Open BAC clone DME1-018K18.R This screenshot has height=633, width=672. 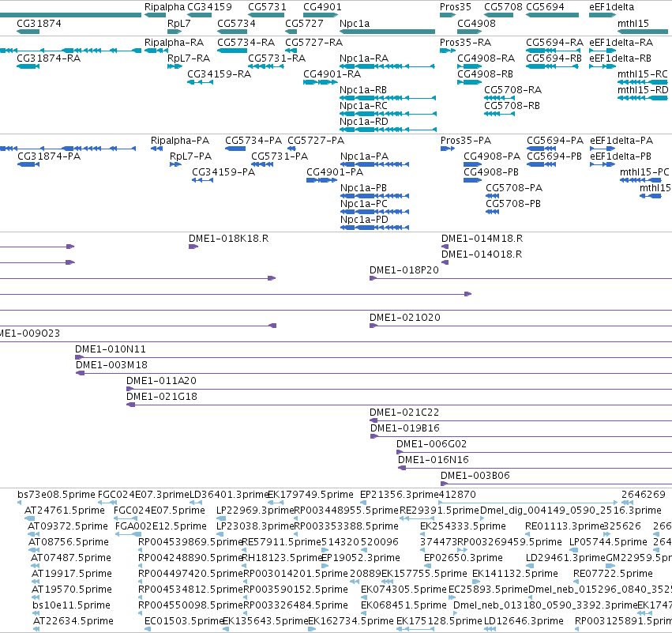point(228,239)
